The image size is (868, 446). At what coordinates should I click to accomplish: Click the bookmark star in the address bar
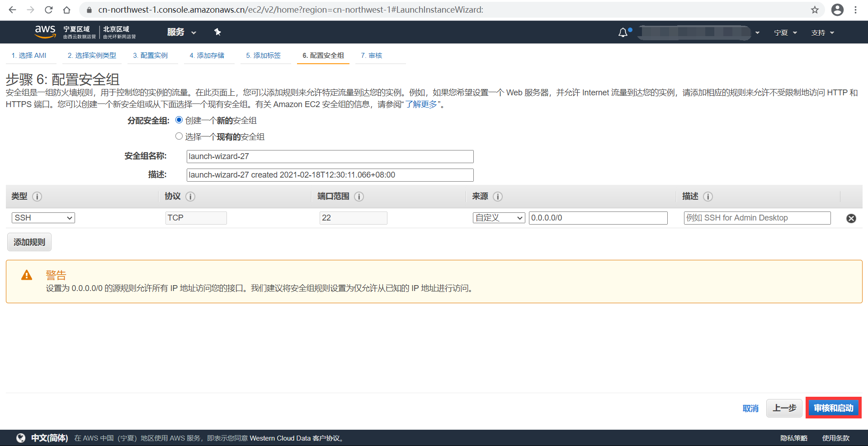pos(815,9)
